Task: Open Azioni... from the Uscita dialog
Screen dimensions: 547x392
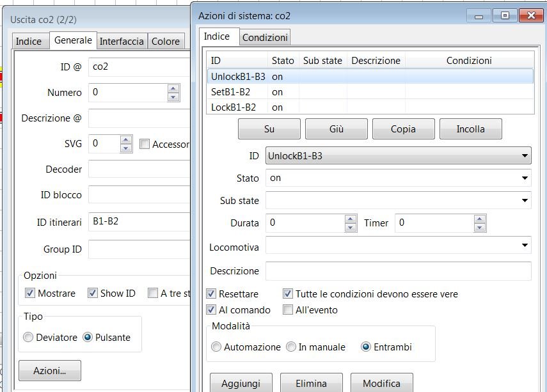Action: pos(49,370)
